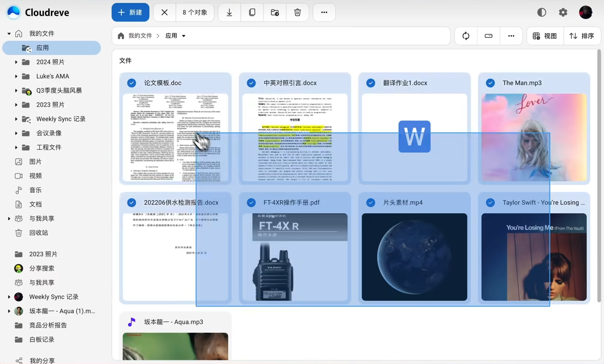Screen dimensions: 604x364
Task: Open more options beside the 视图 button
Action: click(x=511, y=36)
